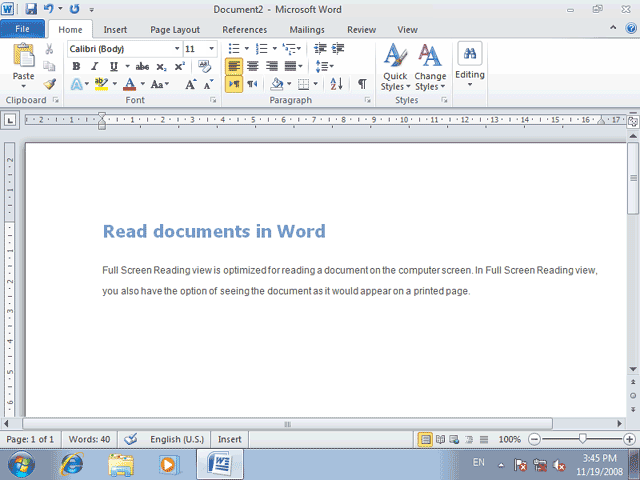Click the zoom slider handle
Screen dimensions: 640x480
[x=582, y=439]
